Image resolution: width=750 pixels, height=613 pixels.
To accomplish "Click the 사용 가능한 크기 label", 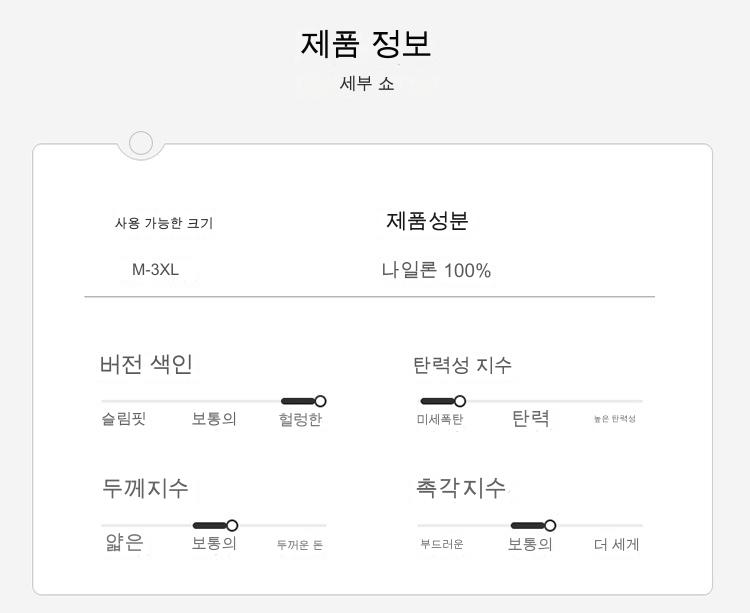I will [x=164, y=223].
